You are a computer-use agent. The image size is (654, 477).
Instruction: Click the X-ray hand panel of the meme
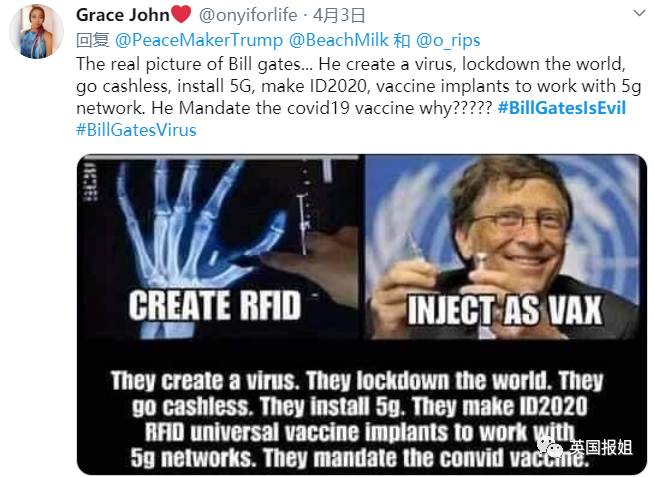[x=219, y=246]
